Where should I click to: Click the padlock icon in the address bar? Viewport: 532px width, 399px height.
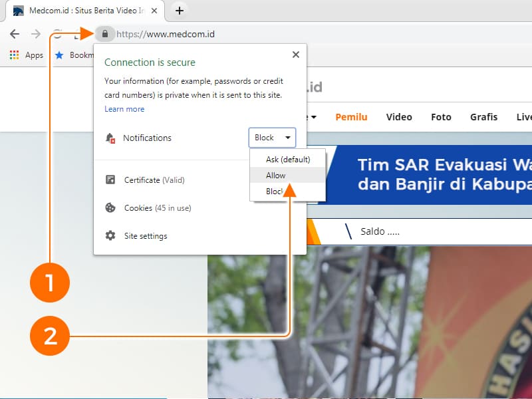(105, 33)
